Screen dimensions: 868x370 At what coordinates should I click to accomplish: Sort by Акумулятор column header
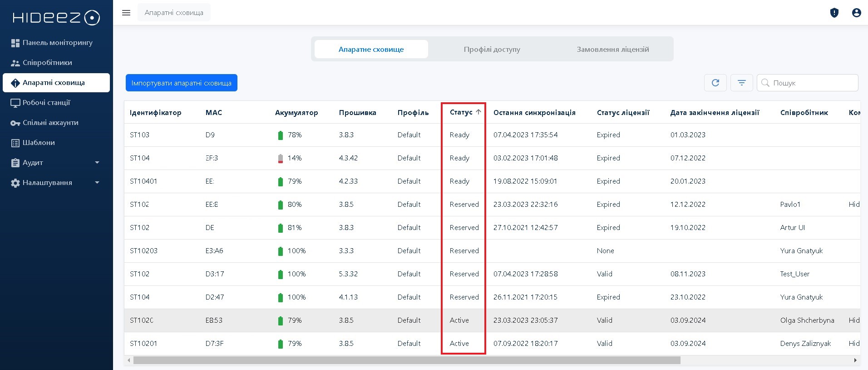296,113
